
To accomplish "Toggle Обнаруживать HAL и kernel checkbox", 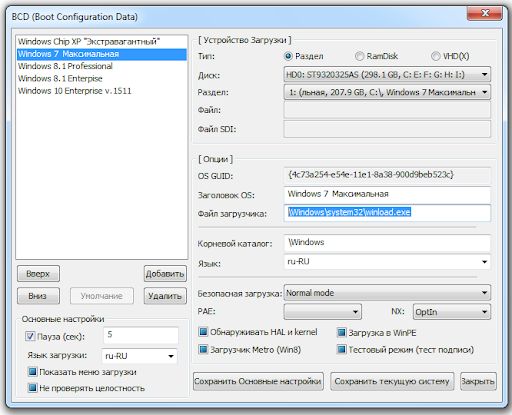I will click(x=203, y=332).
